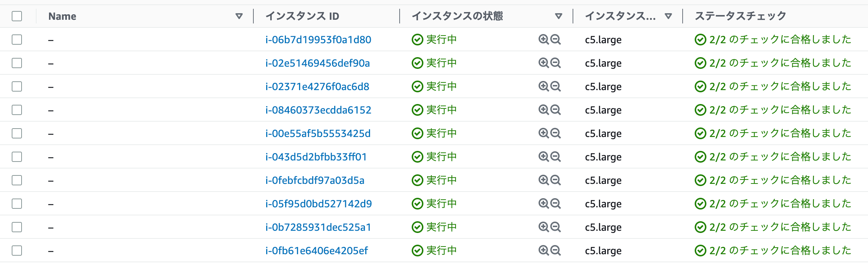Image resolution: width=868 pixels, height=263 pixels.
Task: Click the zoom-out magnifier for i-0febfcbdf97a03d5a
Action: click(555, 180)
